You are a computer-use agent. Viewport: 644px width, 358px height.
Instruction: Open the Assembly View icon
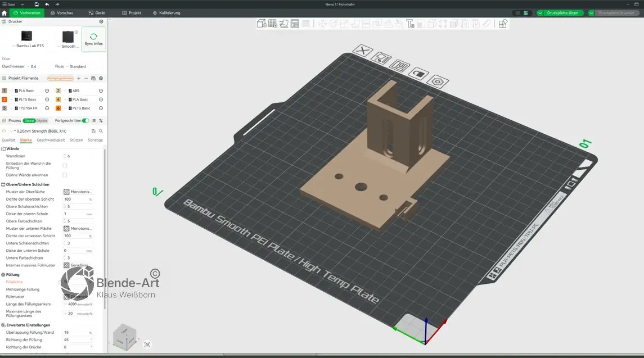[503, 24]
